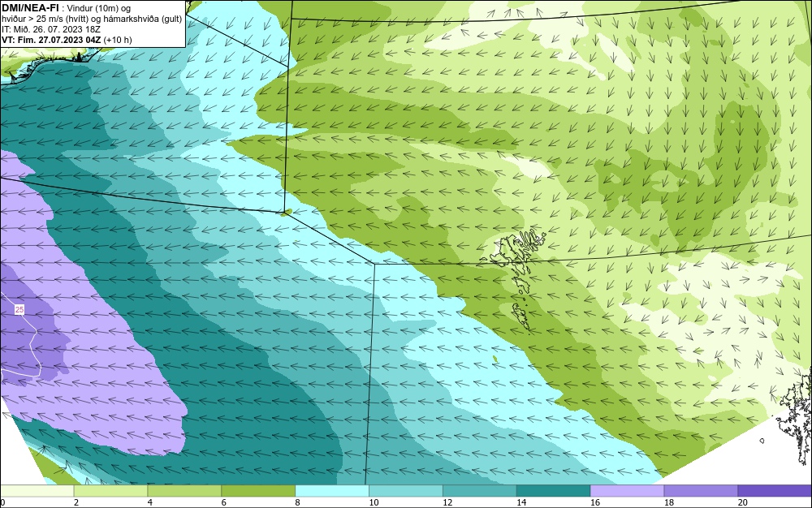This screenshot has height=508, width=812.
Task: Click the legend value '12'
Action: point(447,502)
